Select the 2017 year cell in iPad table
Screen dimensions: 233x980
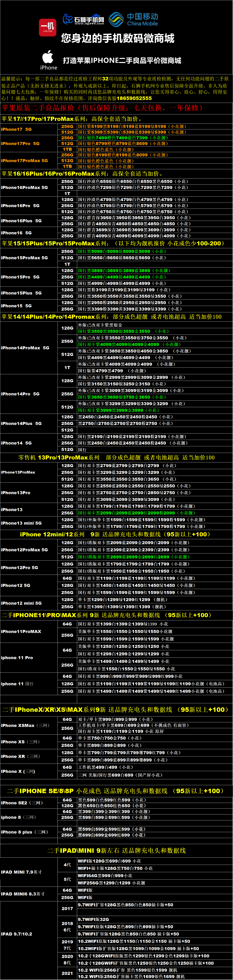click(67, 908)
